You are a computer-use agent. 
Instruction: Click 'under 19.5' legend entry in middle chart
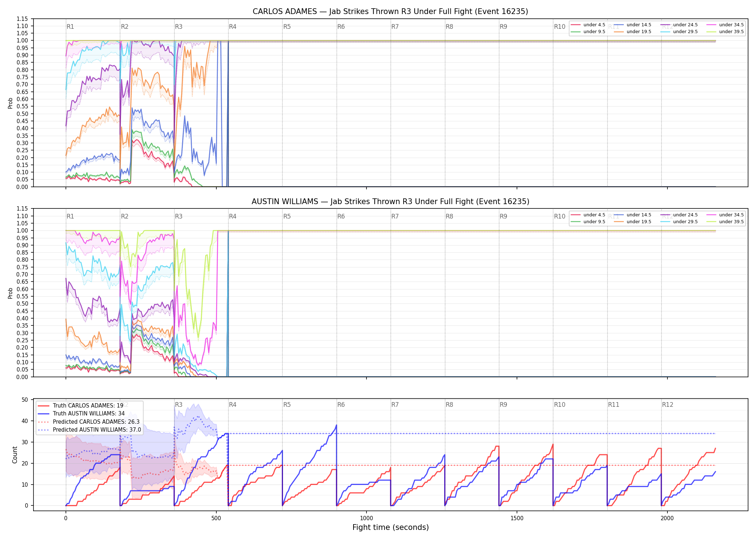[x=633, y=222]
